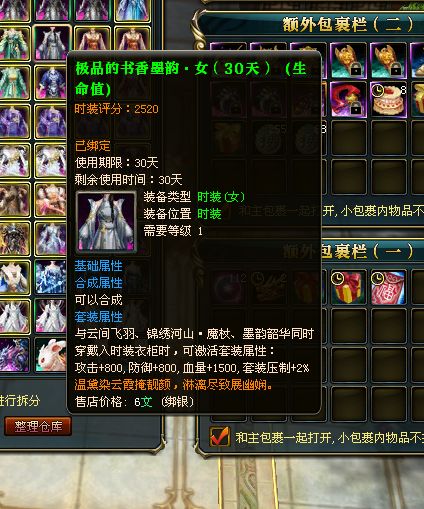This screenshot has height=509, width=424.
Task: Select the birthday cake item icon
Action: [388, 99]
